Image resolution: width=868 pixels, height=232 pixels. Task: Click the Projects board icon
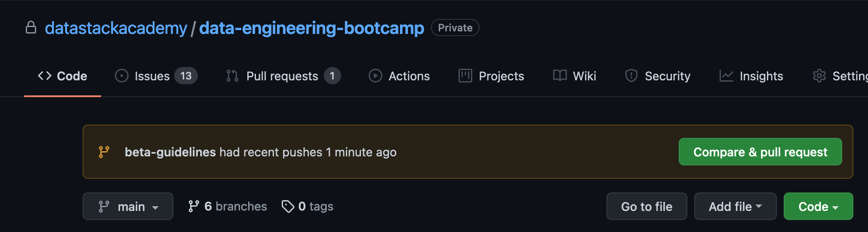point(465,76)
